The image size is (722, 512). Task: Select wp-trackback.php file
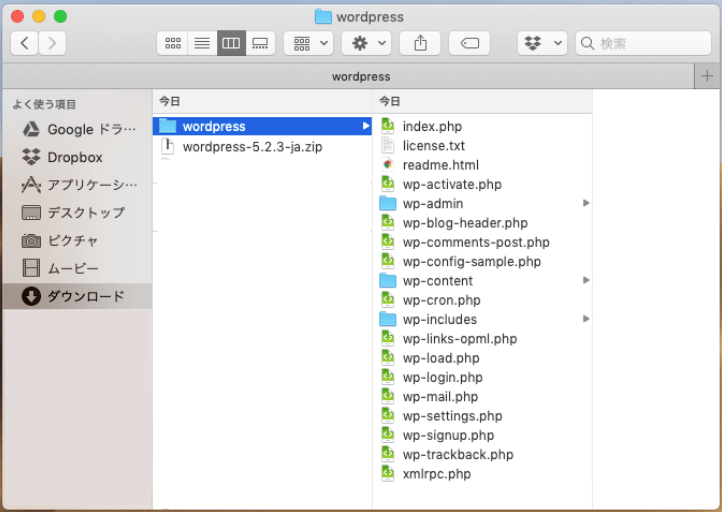point(482,455)
